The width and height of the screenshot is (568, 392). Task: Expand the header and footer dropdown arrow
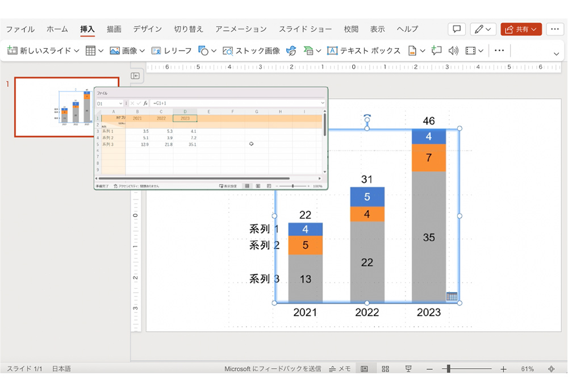click(x=423, y=51)
